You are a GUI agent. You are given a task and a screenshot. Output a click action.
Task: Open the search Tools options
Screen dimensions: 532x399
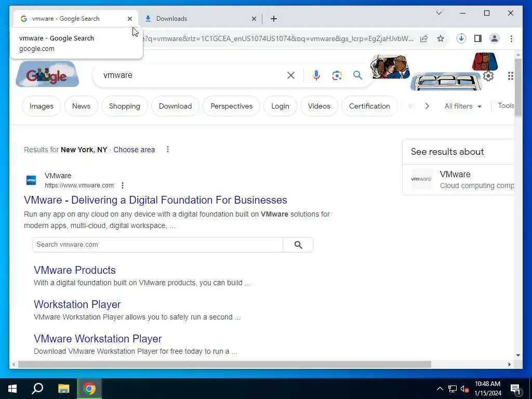coord(506,106)
